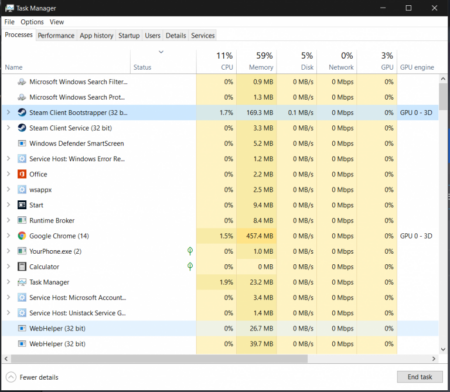450x392 pixels.
Task: Sort by the Disk column header
Action: click(x=297, y=61)
